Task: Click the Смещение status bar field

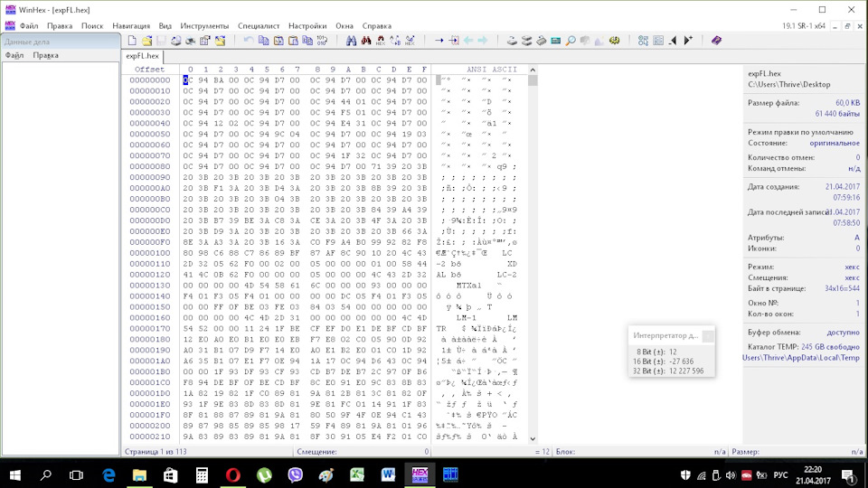Action: click(x=362, y=452)
